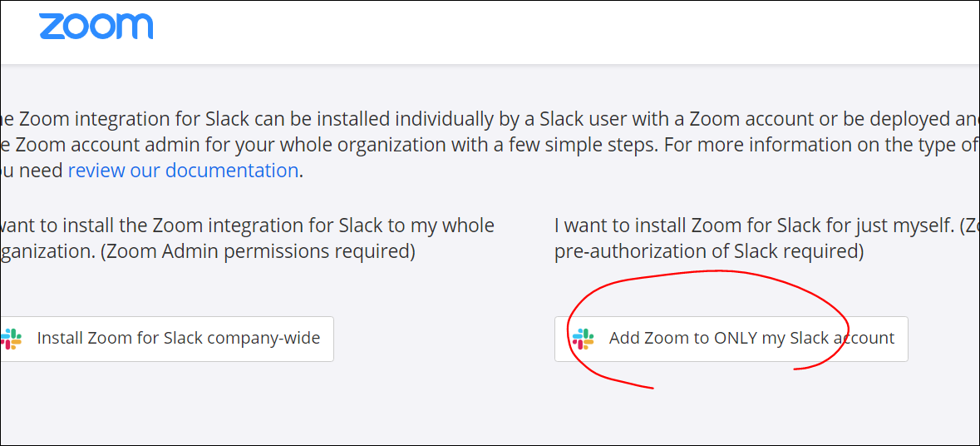Screen dimensions: 980x446
Task: Click the words "you need" before documentation link
Action: [32, 171]
